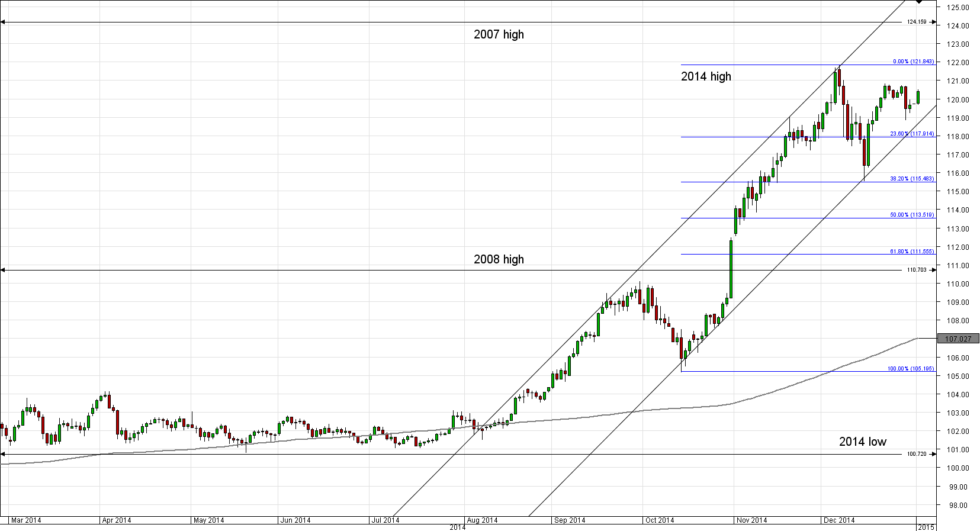Viewport: 980px width, 531px height.
Task: Click the Oct 2014 time axis label
Action: (660, 520)
